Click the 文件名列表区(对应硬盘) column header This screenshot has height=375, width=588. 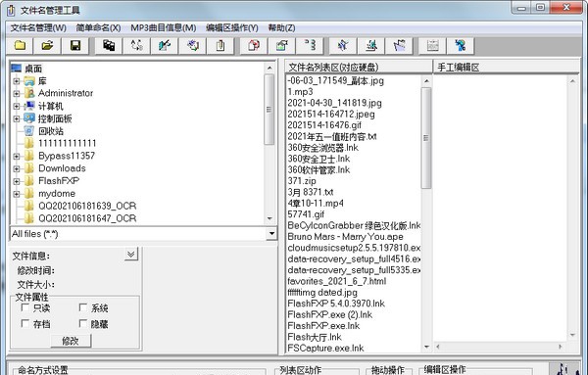click(359, 67)
